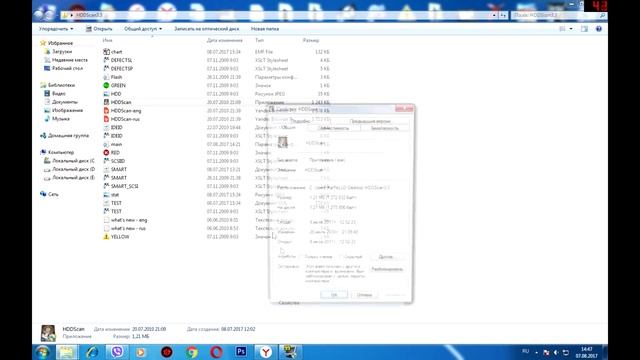The image size is (640, 360).
Task: Open 'Рабочий стол' in the navigation pane
Action: [x=67, y=69]
